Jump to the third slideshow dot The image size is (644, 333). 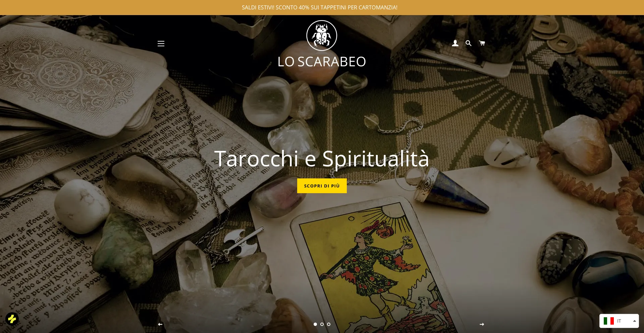(x=329, y=324)
